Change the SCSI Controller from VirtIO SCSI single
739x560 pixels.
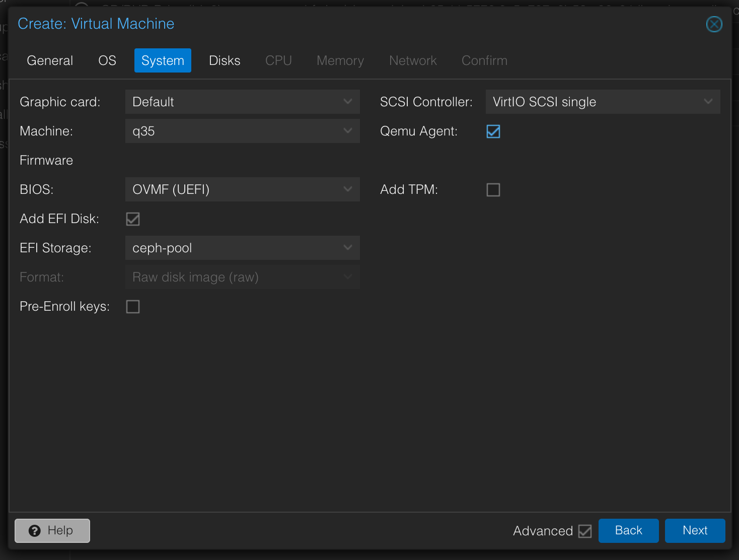(x=603, y=101)
